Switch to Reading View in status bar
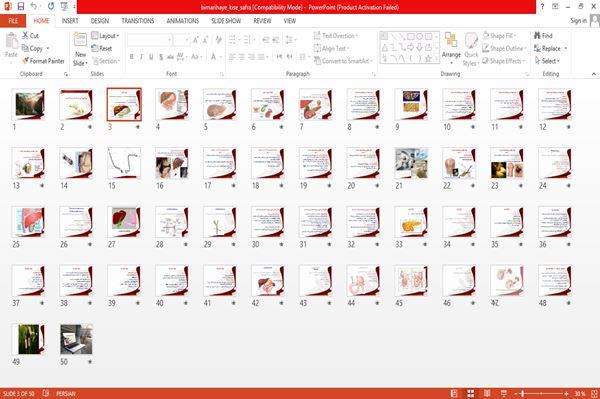 487,393
